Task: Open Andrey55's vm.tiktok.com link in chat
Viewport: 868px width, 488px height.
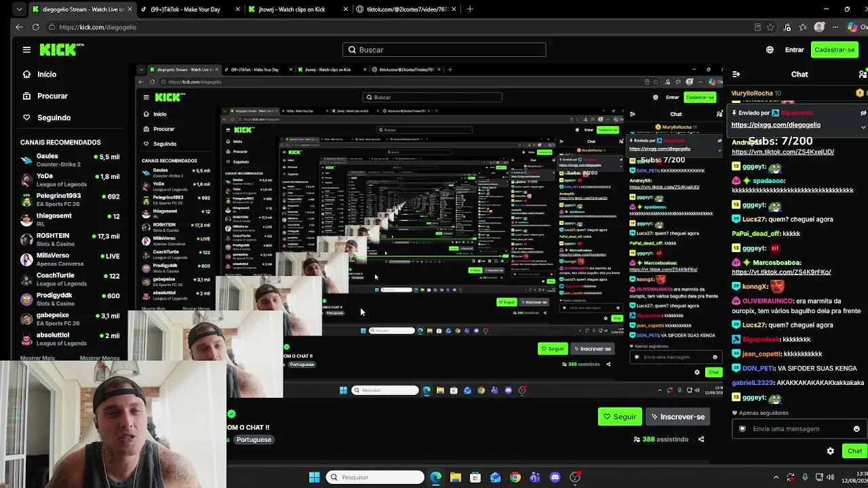Action: pyautogui.click(x=783, y=152)
